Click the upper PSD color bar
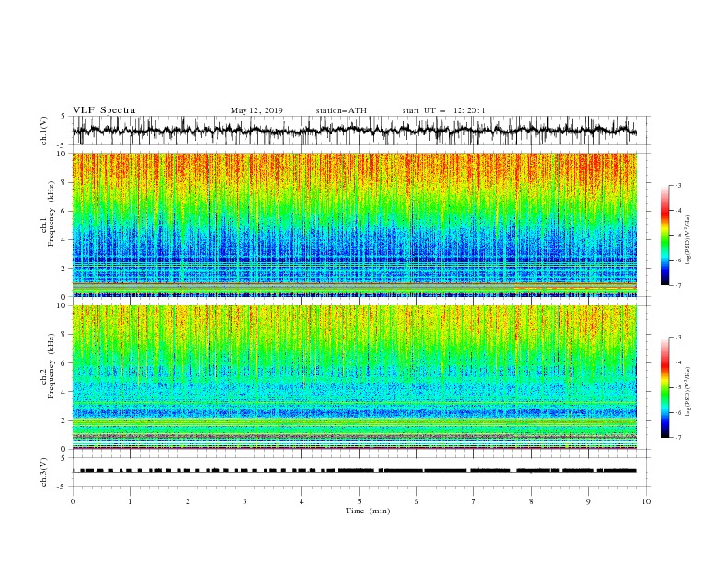Viewport: 728px width, 563px height. click(665, 236)
